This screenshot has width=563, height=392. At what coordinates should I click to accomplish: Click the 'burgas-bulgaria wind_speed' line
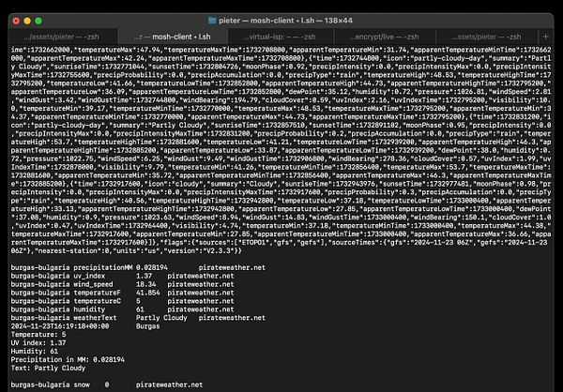pos(122,284)
